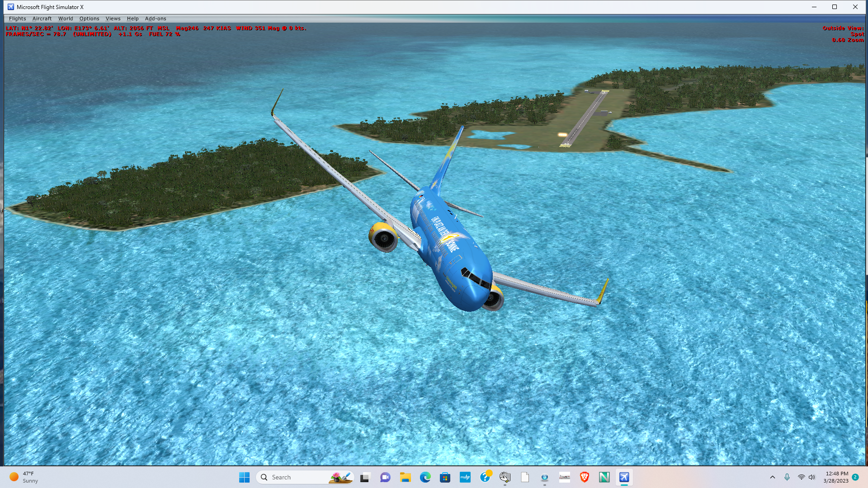Close the Flight Simulator X window

(855, 7)
